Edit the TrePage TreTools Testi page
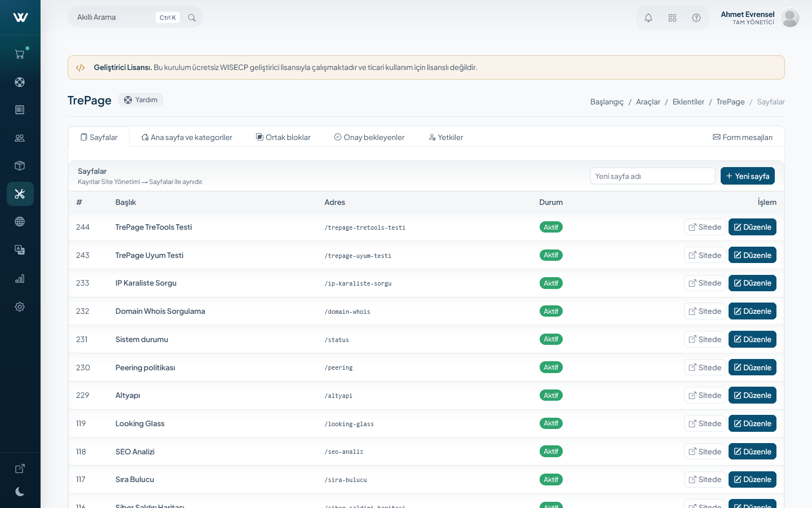The height and width of the screenshot is (508, 812). (752, 227)
